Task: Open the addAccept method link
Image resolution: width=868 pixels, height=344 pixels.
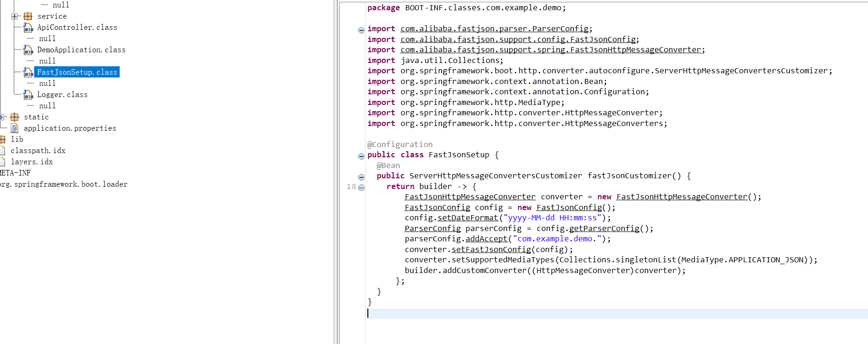Action: click(x=487, y=239)
